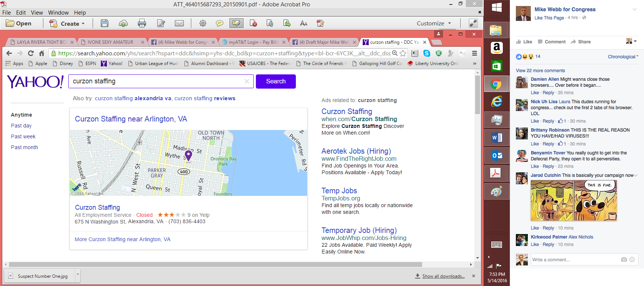Click the purple Search button
The height and width of the screenshot is (286, 644).
coord(276,82)
